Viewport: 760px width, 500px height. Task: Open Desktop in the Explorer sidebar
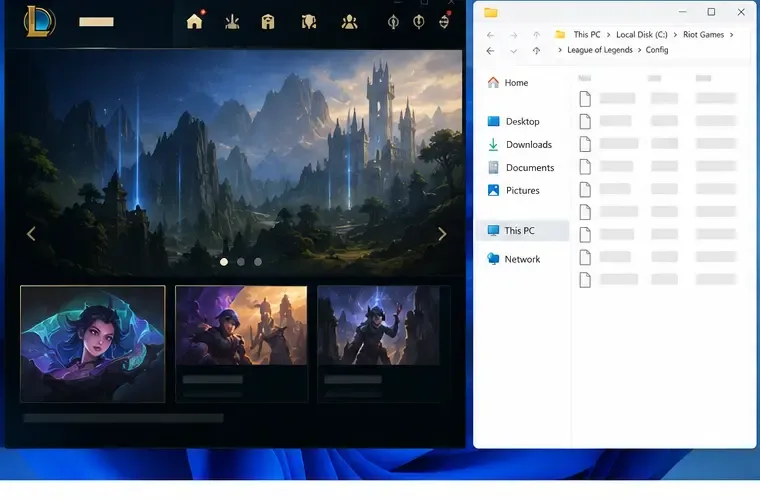(513, 122)
